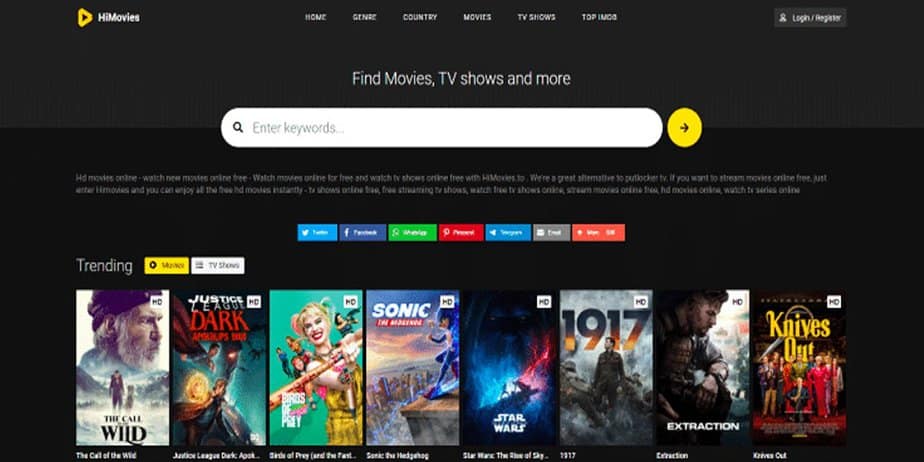
Task: Go to the TV SHOWS section
Action: pyautogui.click(x=536, y=17)
